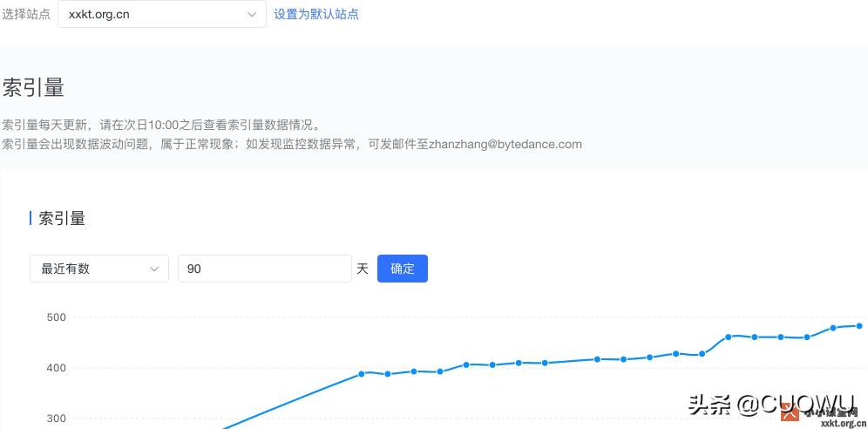Click the 500 y-axis label
868x429 pixels.
pyautogui.click(x=56, y=317)
